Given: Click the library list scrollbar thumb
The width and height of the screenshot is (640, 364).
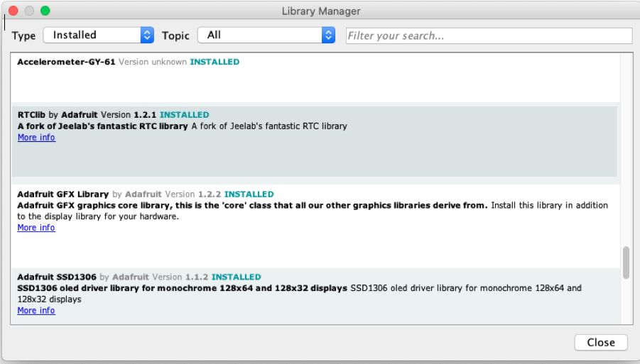Looking at the screenshot, I should (x=626, y=263).
